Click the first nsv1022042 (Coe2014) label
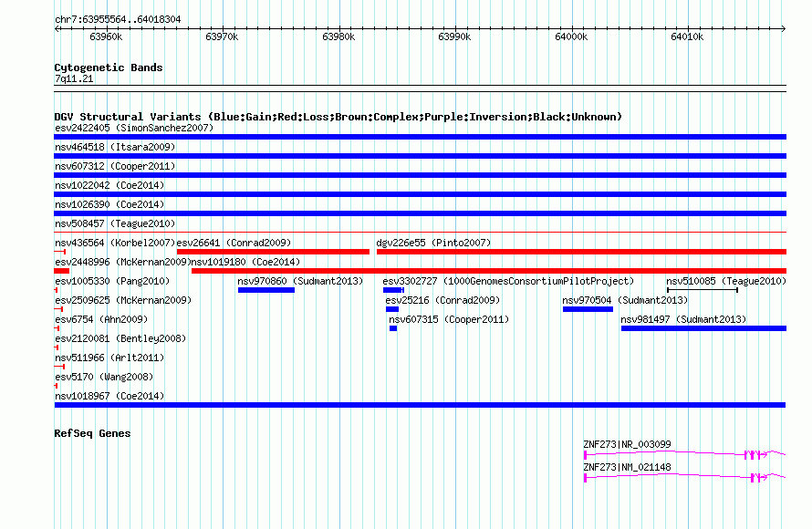 (x=109, y=185)
